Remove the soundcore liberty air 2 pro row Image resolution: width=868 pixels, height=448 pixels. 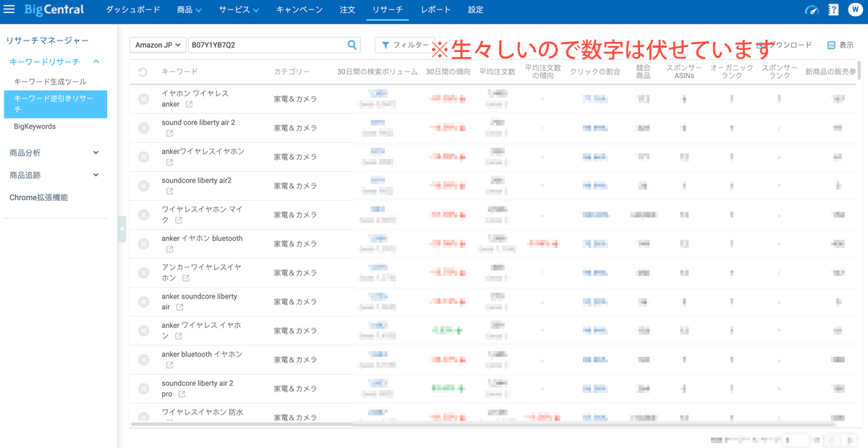tap(143, 388)
